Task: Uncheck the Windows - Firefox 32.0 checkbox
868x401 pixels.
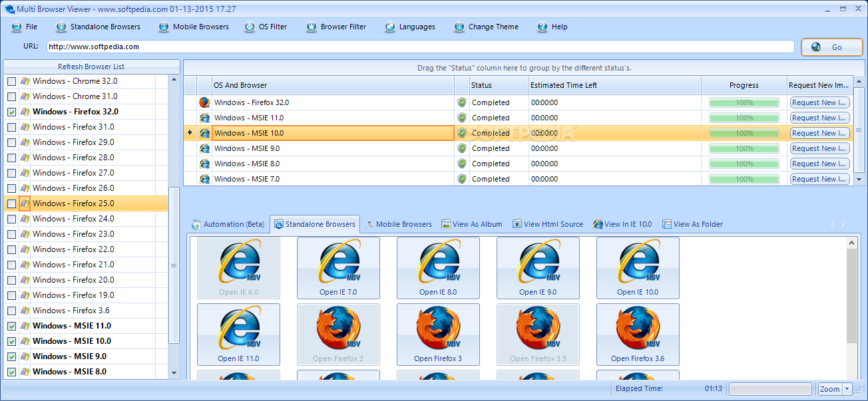Action: click(x=11, y=112)
